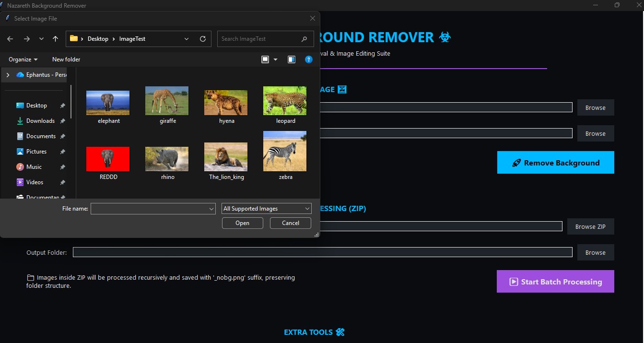Click New folder in the toolbar
644x343 pixels.
point(66,59)
